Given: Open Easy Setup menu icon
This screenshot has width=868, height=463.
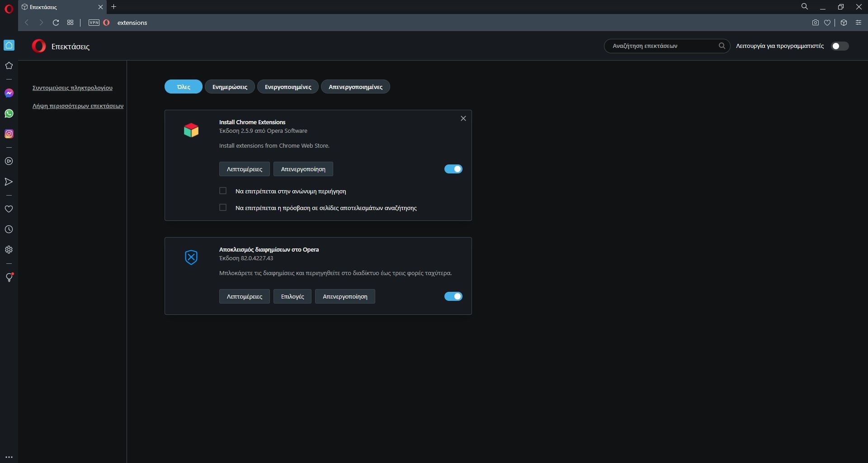Looking at the screenshot, I should 858,23.
